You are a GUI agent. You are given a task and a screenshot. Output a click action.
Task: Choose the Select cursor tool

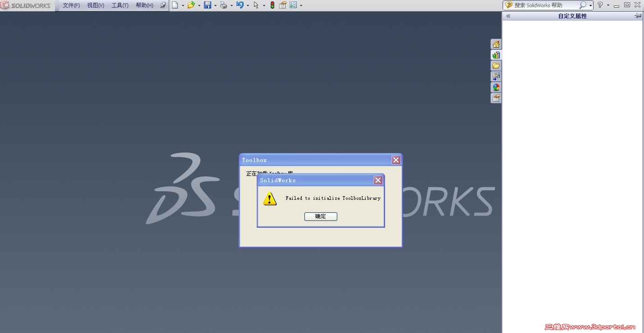[256, 5]
